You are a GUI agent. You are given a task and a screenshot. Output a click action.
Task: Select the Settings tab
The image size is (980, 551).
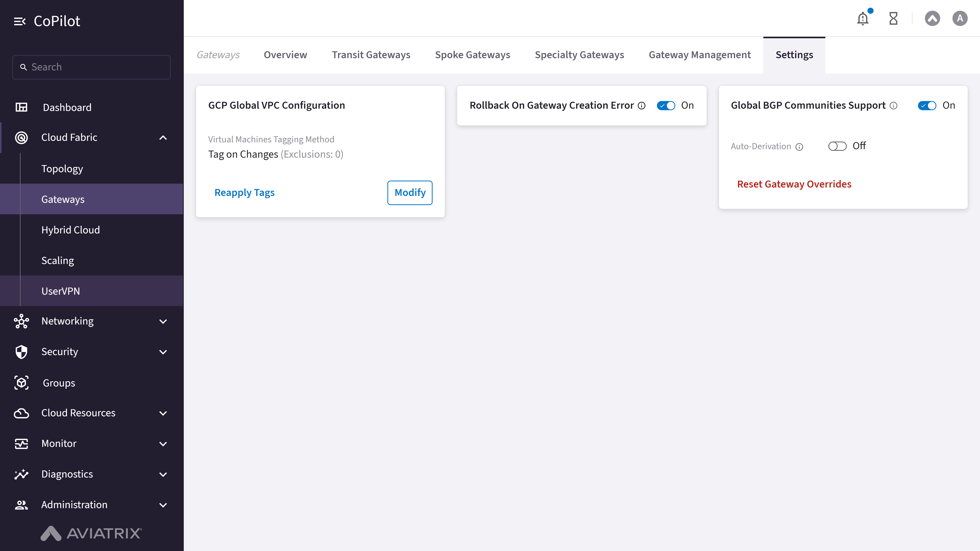tap(794, 55)
